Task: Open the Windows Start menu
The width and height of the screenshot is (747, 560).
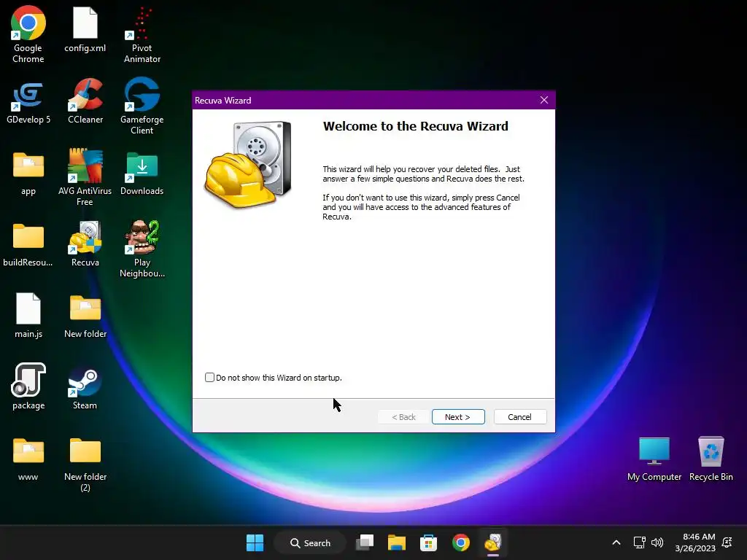Action: click(255, 542)
